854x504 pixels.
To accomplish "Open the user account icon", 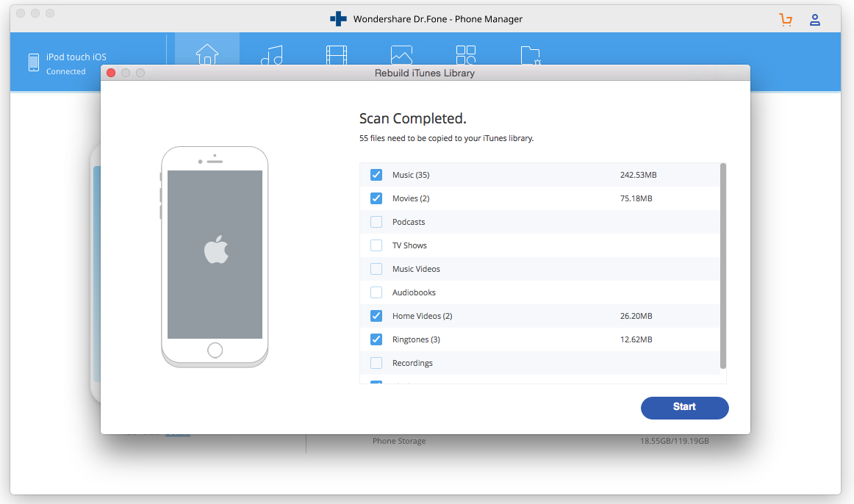I will click(815, 20).
